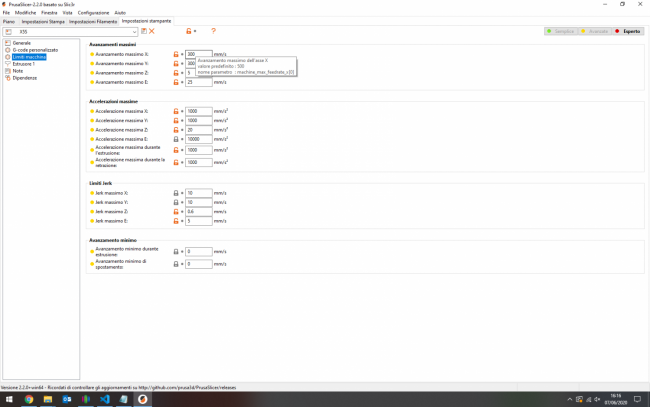Select Generale in the settings tree
The height and width of the screenshot is (407, 650).
click(x=22, y=43)
